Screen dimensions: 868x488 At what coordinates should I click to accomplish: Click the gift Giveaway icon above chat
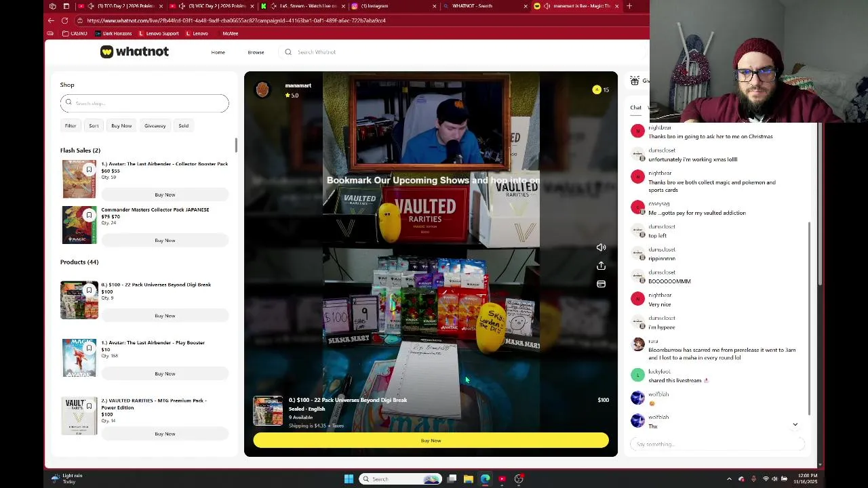pyautogui.click(x=635, y=81)
